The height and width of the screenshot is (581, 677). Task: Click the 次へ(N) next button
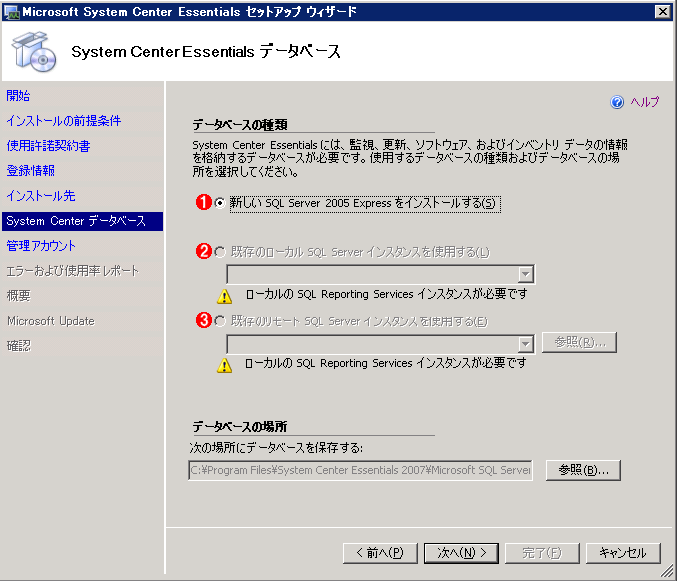(461, 553)
